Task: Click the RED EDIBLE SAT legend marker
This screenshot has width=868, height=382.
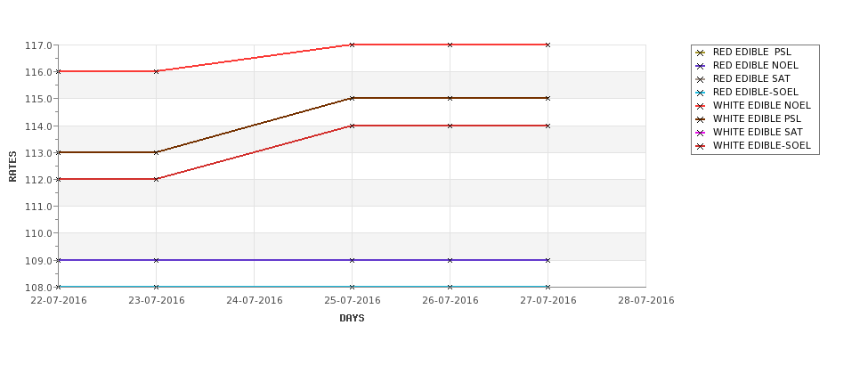Action: tap(701, 79)
